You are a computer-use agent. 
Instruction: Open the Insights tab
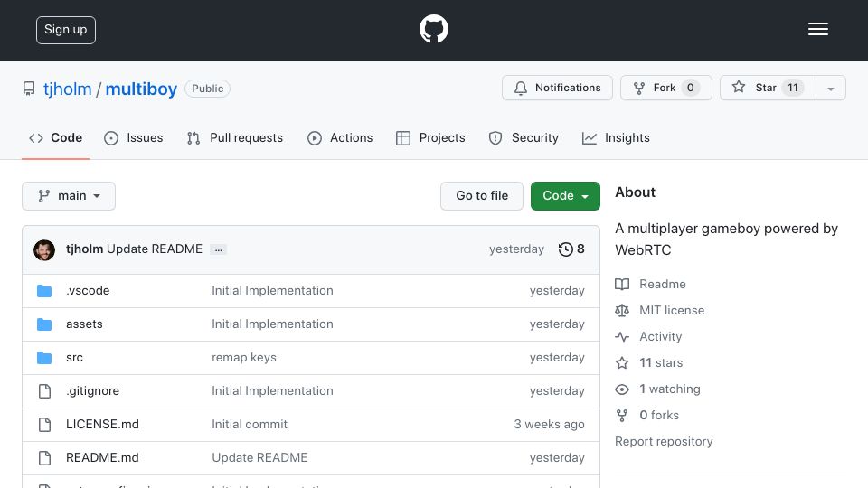pyautogui.click(x=616, y=137)
